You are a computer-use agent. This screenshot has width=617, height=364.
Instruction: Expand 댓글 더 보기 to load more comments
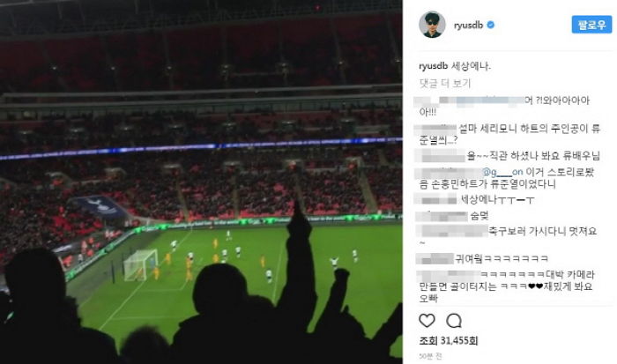[445, 83]
